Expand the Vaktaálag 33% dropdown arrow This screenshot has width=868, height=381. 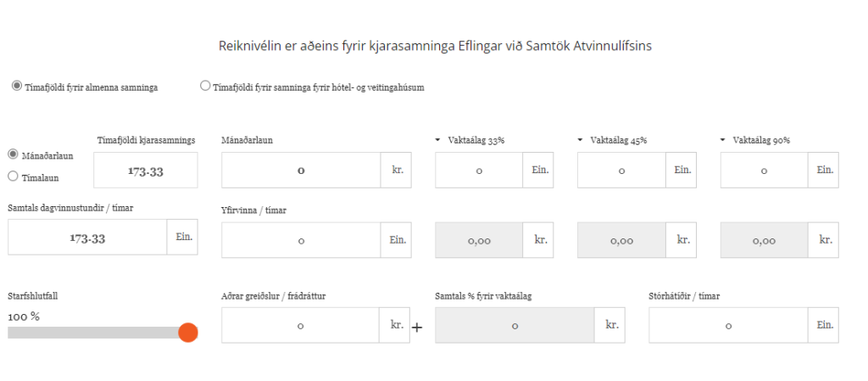point(438,140)
